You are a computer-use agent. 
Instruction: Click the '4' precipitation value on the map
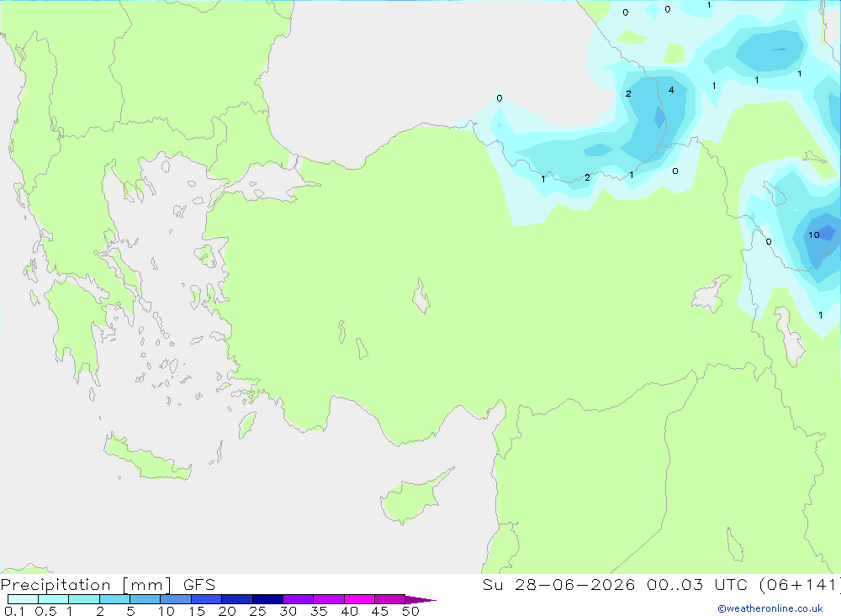click(x=671, y=90)
